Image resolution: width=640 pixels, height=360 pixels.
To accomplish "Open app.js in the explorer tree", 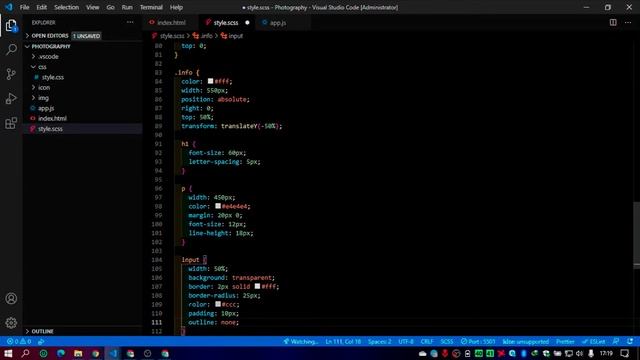I will pos(46,108).
